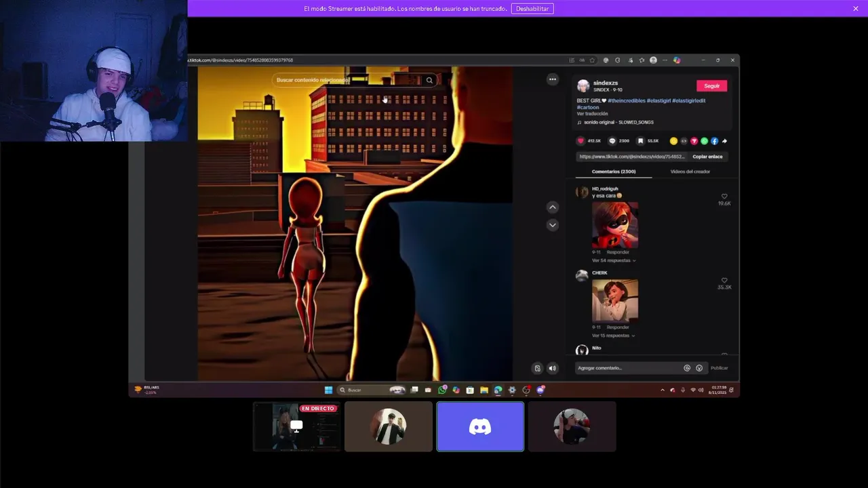
Task: Click Publicar to post comment
Action: 719,368
